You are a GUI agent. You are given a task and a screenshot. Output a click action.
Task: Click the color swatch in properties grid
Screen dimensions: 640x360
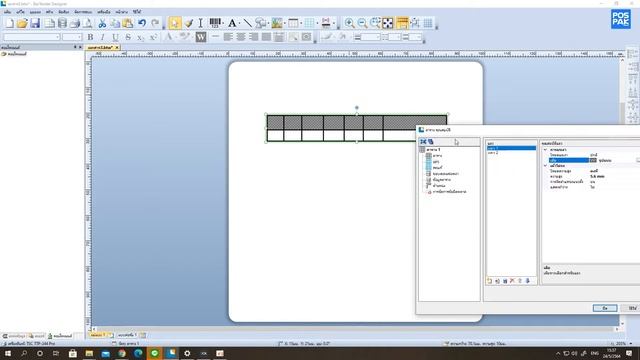pyautogui.click(x=593, y=160)
